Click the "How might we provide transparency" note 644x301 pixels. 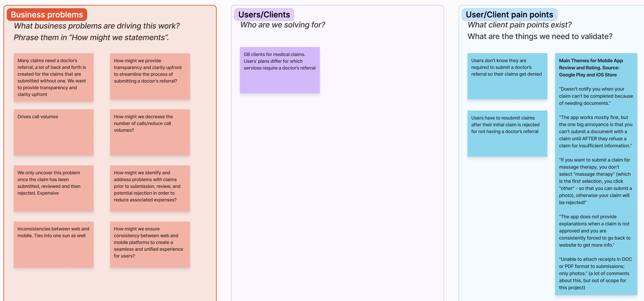point(150,76)
